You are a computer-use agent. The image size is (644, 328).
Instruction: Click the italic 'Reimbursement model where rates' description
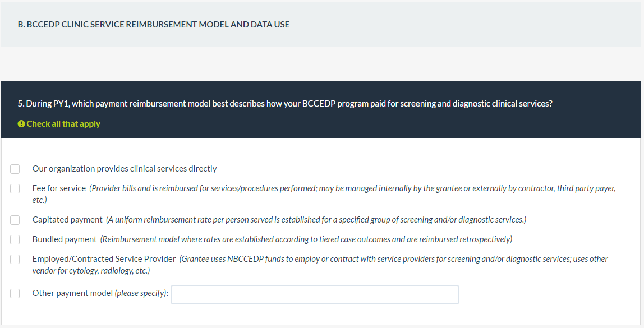click(306, 239)
